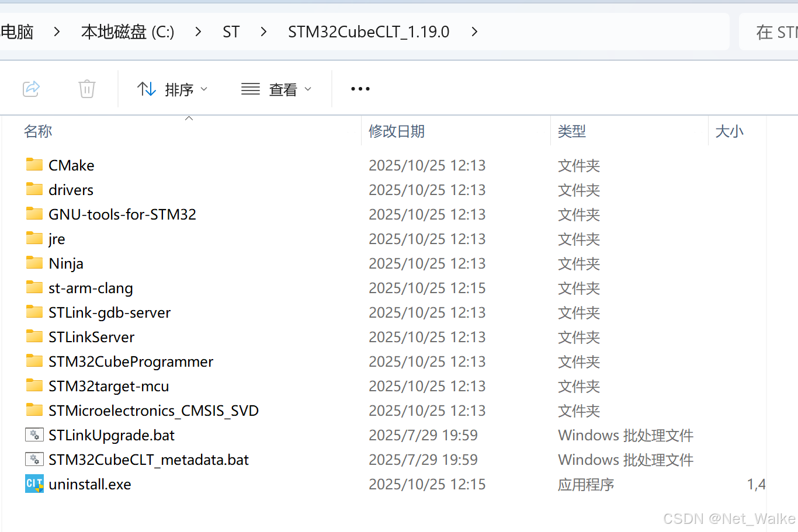This screenshot has height=532, width=798.
Task: Select the STM32CubeCLT_metadata.bat file name
Action: pos(148,460)
